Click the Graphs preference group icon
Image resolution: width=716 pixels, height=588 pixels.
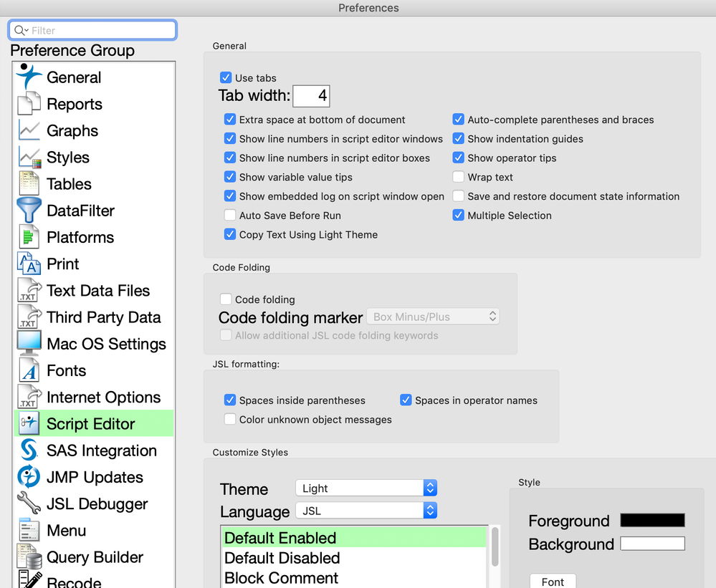pos(29,130)
